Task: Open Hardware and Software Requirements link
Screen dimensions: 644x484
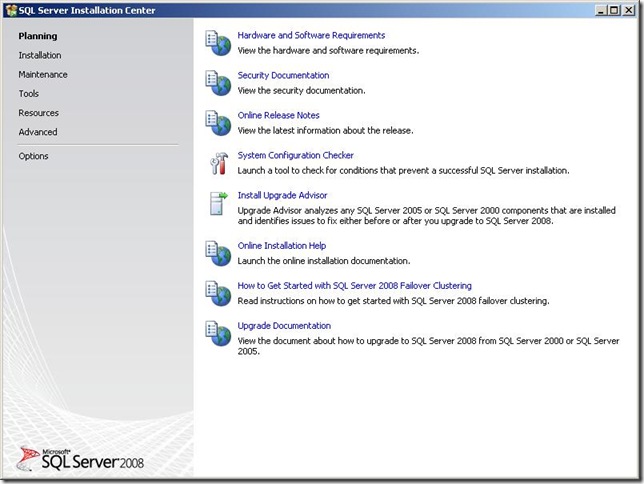Action: (311, 35)
